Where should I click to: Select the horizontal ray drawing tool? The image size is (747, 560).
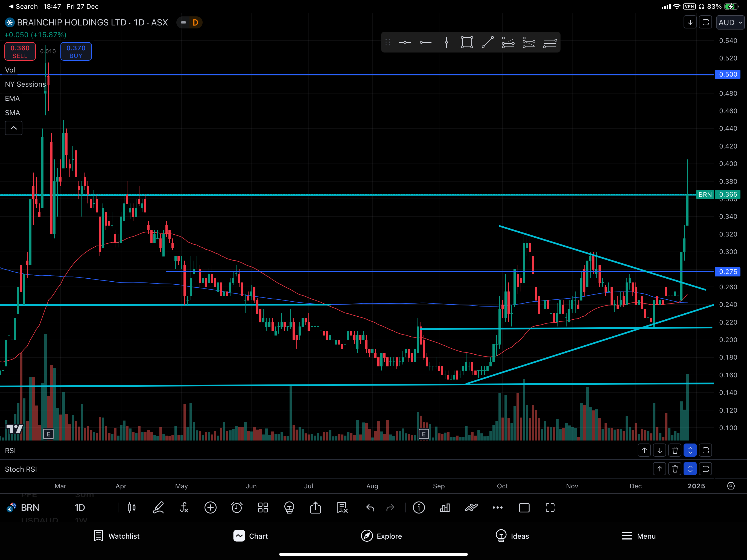click(x=425, y=42)
